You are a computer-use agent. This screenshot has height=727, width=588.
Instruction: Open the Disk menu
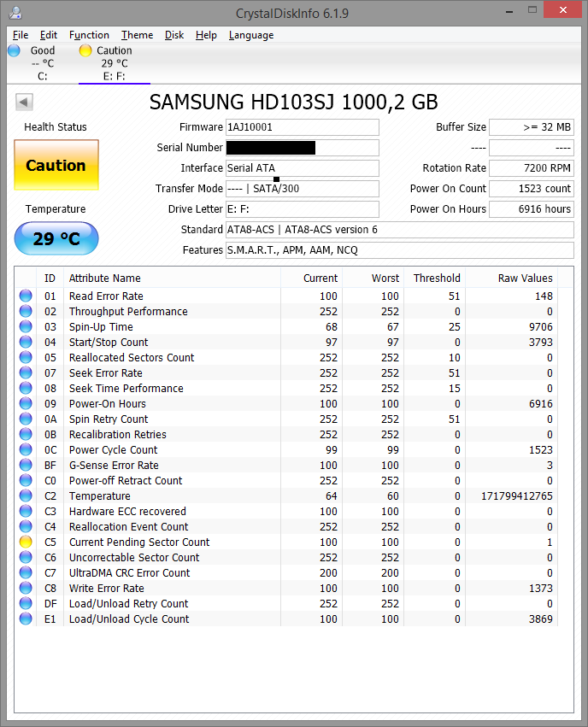click(x=174, y=35)
